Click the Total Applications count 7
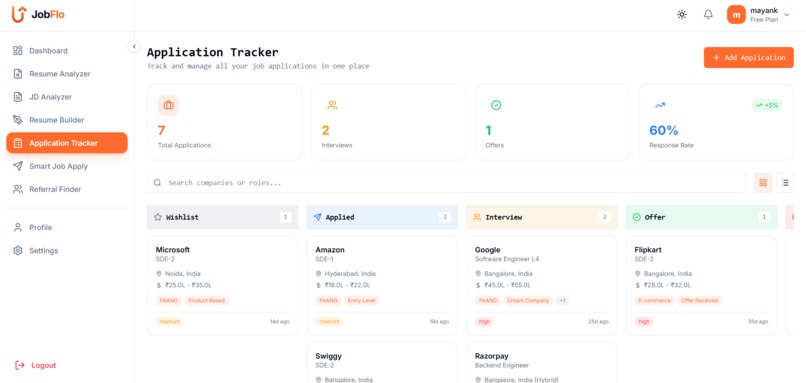Image resolution: width=806 pixels, height=383 pixels. coord(161,130)
